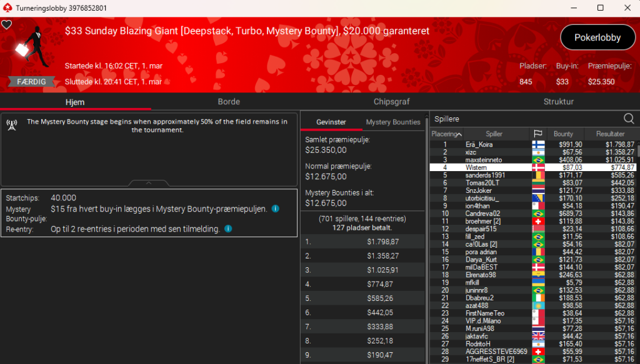Viewport: 640px width, 364px height.
Task: Click the Finnish flag beside Era_Koira
Action: (x=537, y=144)
